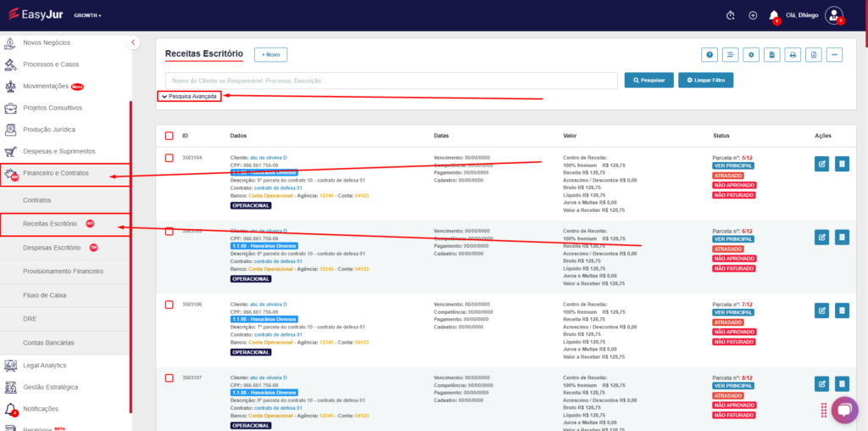The image size is (868, 431).
Task: Click the Projetos Consultivos briefcase icon
Action: [10, 108]
